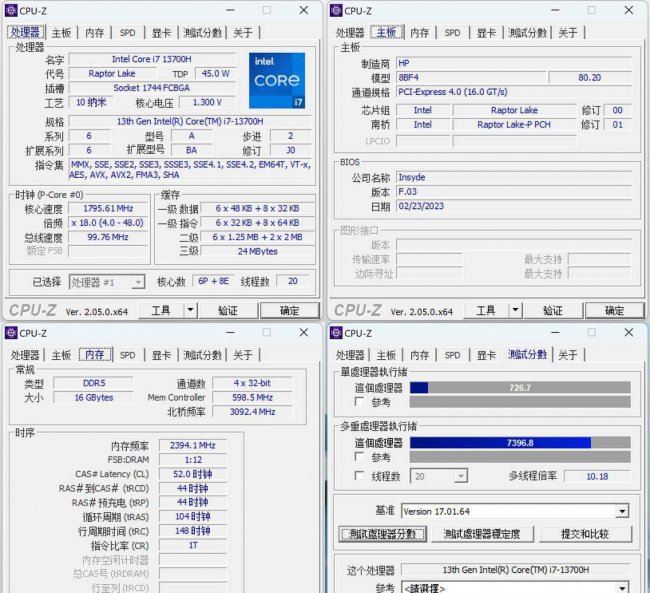Viewport: 650px width, 593px height.
Task: Open 显卡 tab in memory window
Action: pyautogui.click(x=161, y=355)
